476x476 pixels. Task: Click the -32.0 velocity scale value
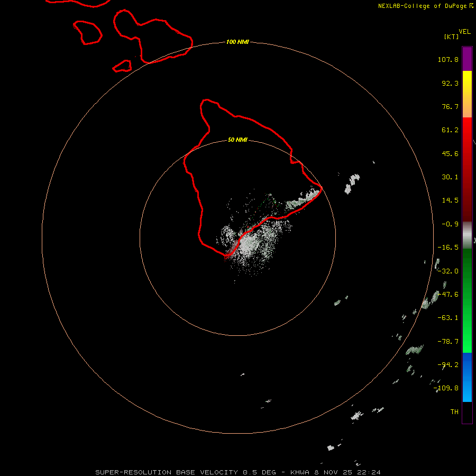pyautogui.click(x=448, y=271)
